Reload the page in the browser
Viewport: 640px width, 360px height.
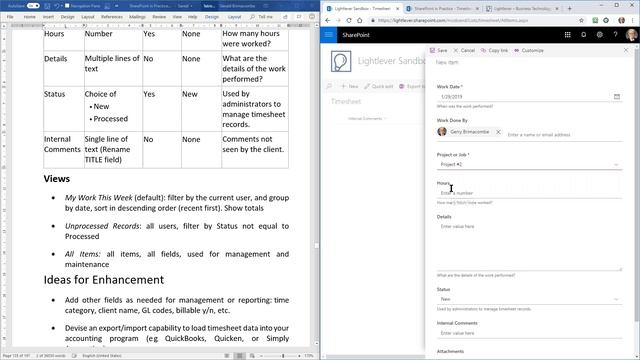tap(349, 20)
